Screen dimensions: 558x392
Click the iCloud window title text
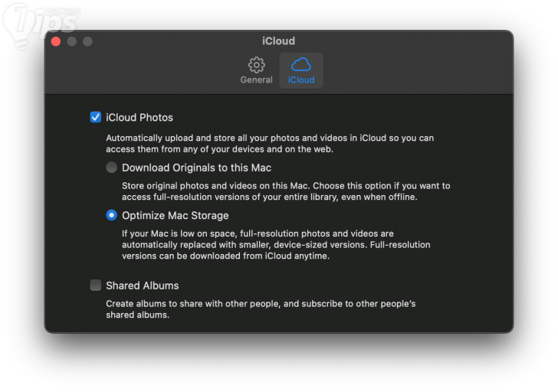(279, 41)
